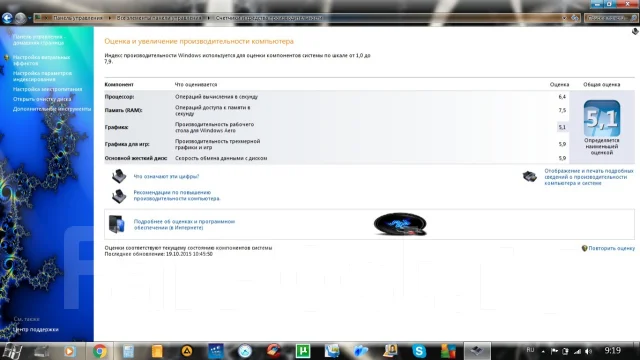
Task: Click 'Повторить оценку' to rerun assessment
Action: [611, 248]
